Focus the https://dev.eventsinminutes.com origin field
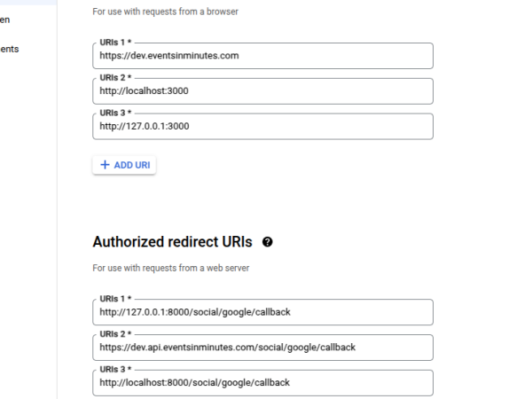Screen dimensions: 532x399 [x=262, y=56]
